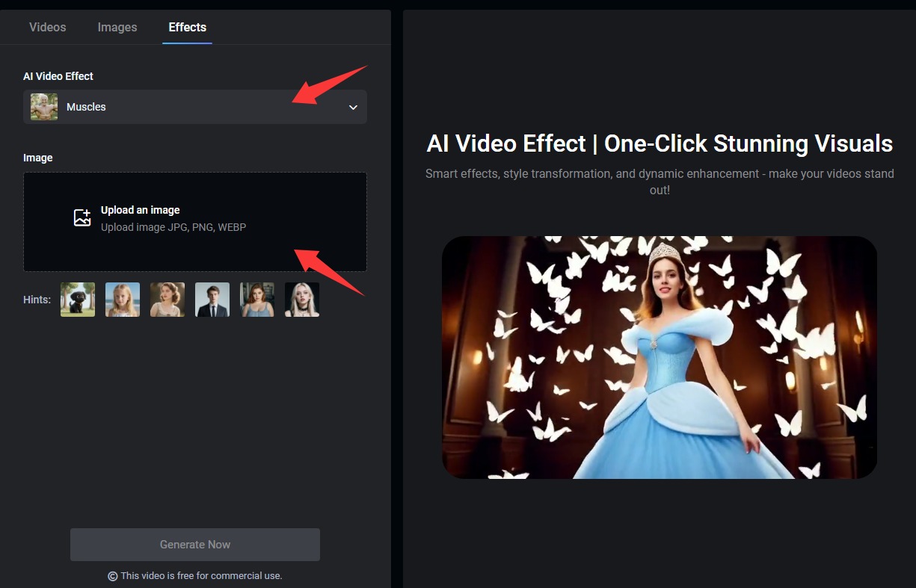Switch to the Images tab
Image resolution: width=916 pixels, height=588 pixels.
(x=117, y=27)
